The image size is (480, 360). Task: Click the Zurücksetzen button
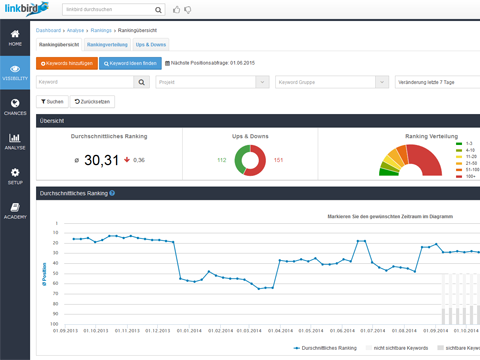tap(92, 102)
